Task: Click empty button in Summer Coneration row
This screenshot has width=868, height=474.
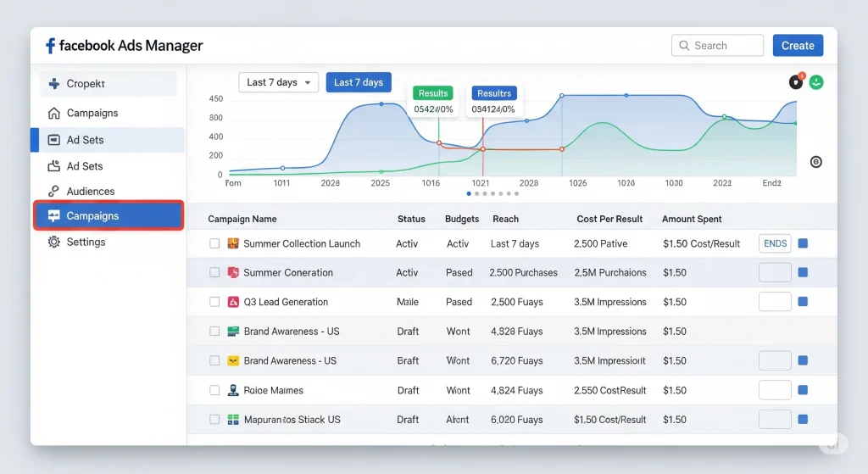Action: [x=775, y=272]
